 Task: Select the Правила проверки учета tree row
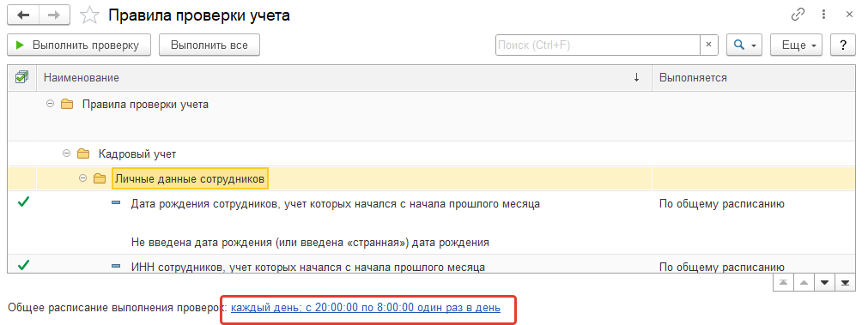432,116
